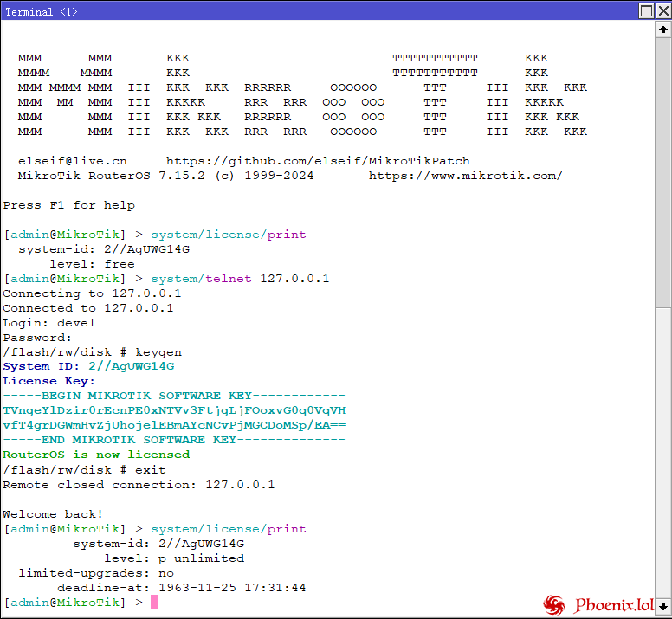The image size is (672, 619).
Task: Click the Terminal <1> title bar text
Action: tap(41, 12)
